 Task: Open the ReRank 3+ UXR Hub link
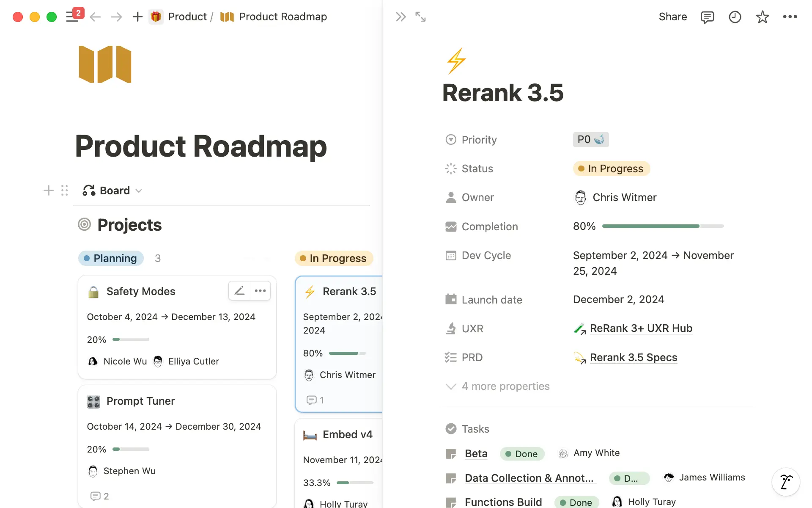pos(641,329)
